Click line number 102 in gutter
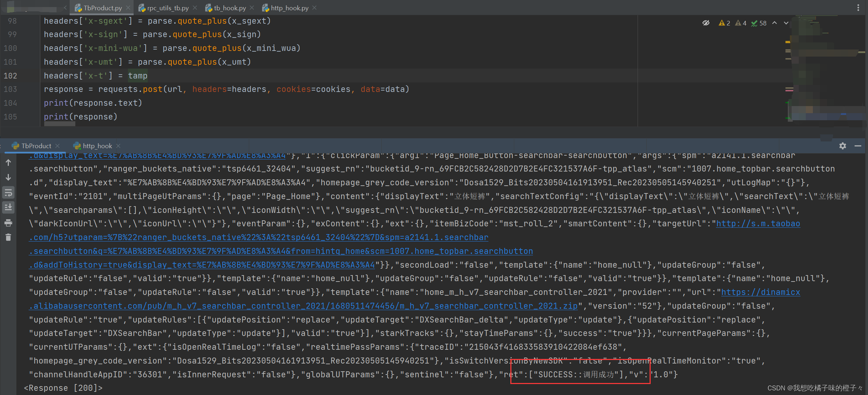This screenshot has height=395, width=868. [11, 76]
